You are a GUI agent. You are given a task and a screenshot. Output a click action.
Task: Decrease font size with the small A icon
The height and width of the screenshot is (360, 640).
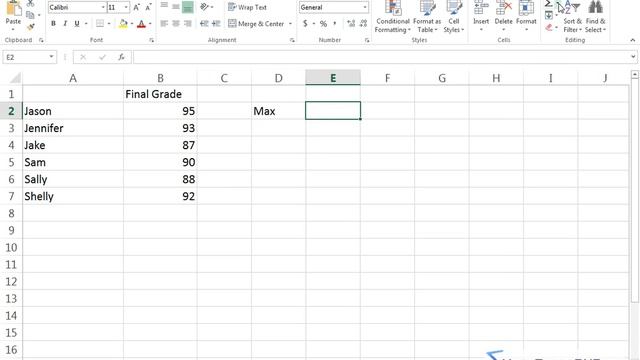pyautogui.click(x=148, y=7)
